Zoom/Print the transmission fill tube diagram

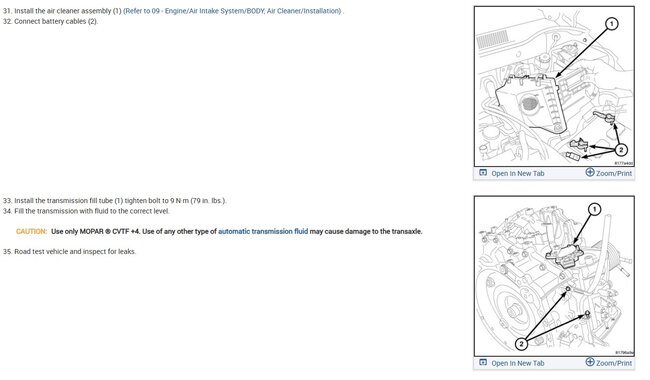[x=614, y=363]
